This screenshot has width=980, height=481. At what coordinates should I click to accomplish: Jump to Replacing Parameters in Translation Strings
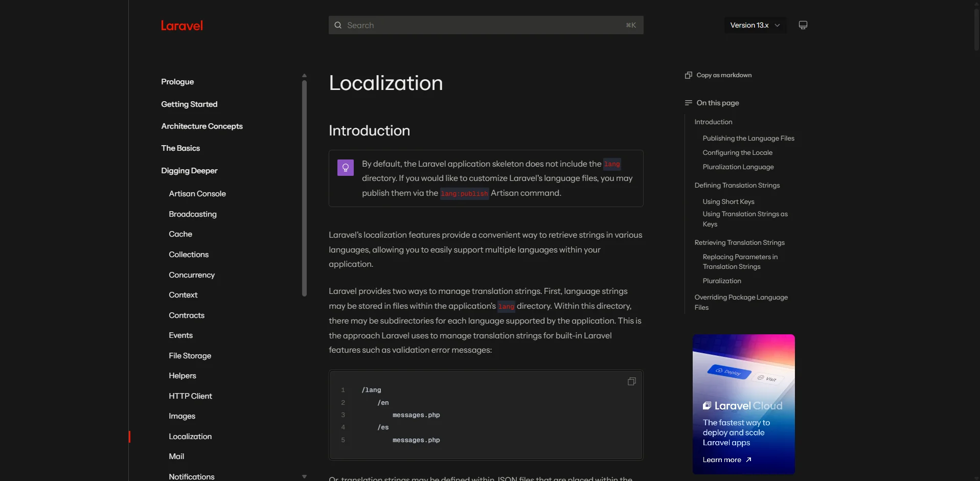tap(740, 262)
